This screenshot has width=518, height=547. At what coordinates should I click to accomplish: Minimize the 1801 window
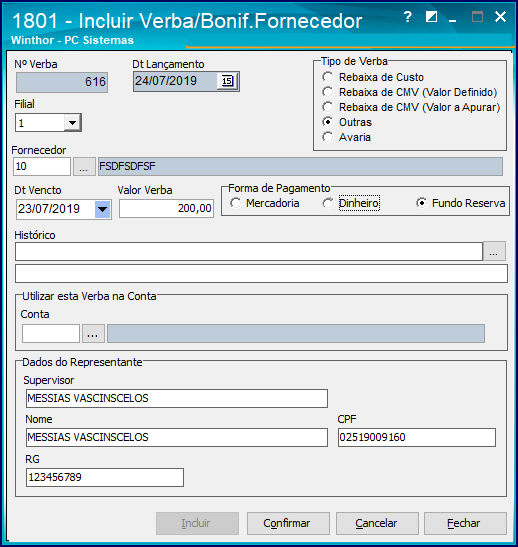pos(452,18)
